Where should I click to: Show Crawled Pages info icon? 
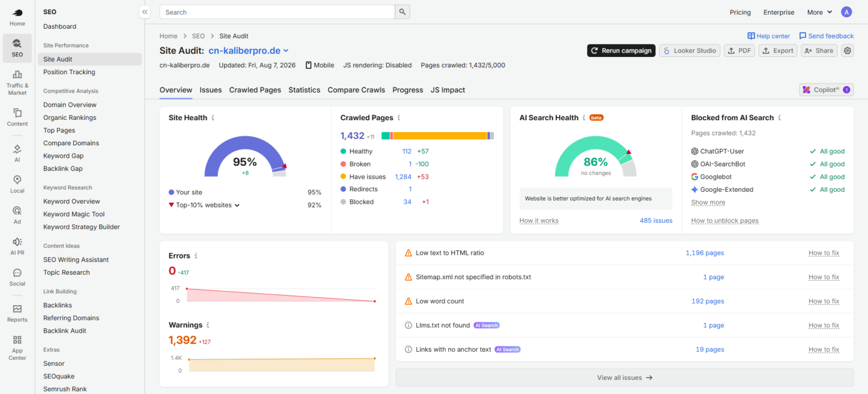pyautogui.click(x=399, y=118)
